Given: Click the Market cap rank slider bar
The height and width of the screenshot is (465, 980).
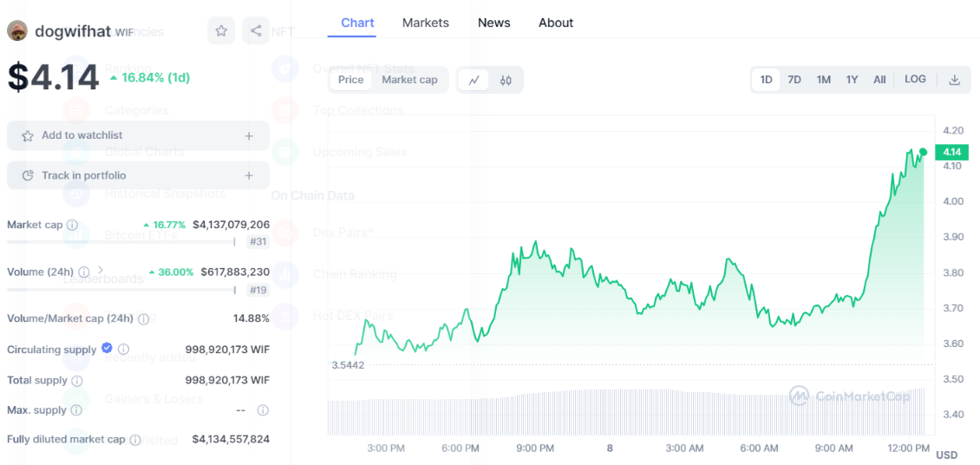Looking at the screenshot, I should 121,242.
